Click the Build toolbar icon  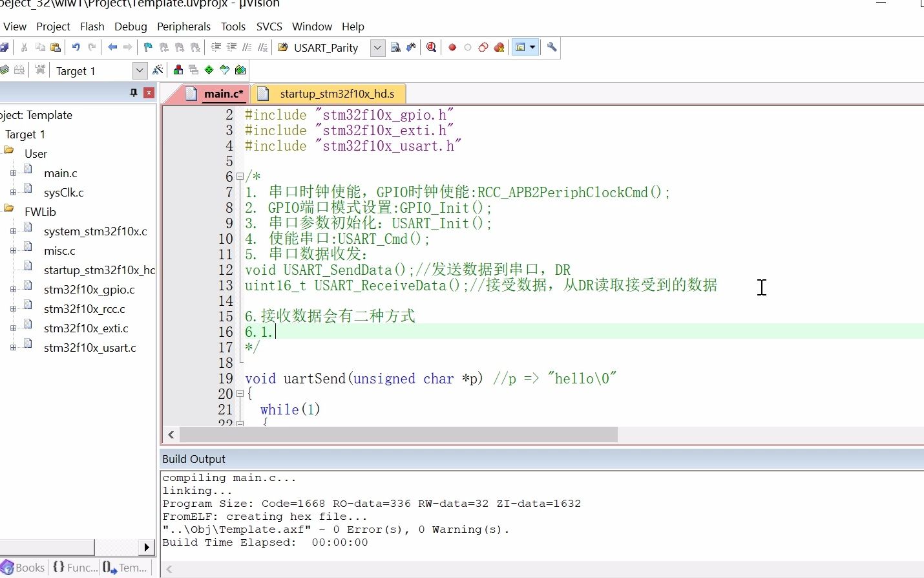point(5,70)
